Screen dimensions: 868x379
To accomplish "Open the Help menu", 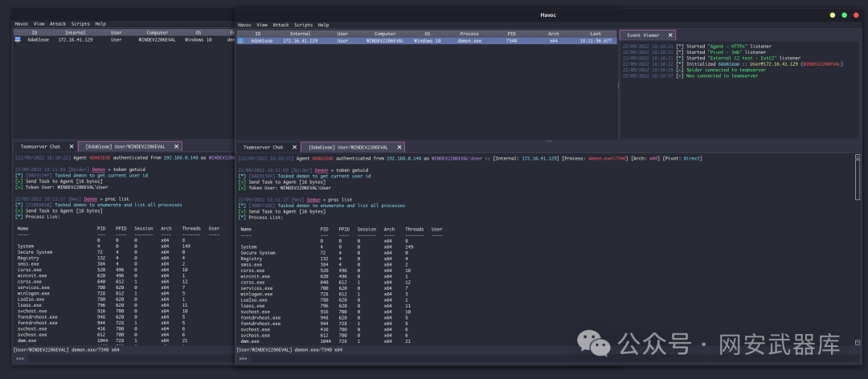I will (x=323, y=25).
